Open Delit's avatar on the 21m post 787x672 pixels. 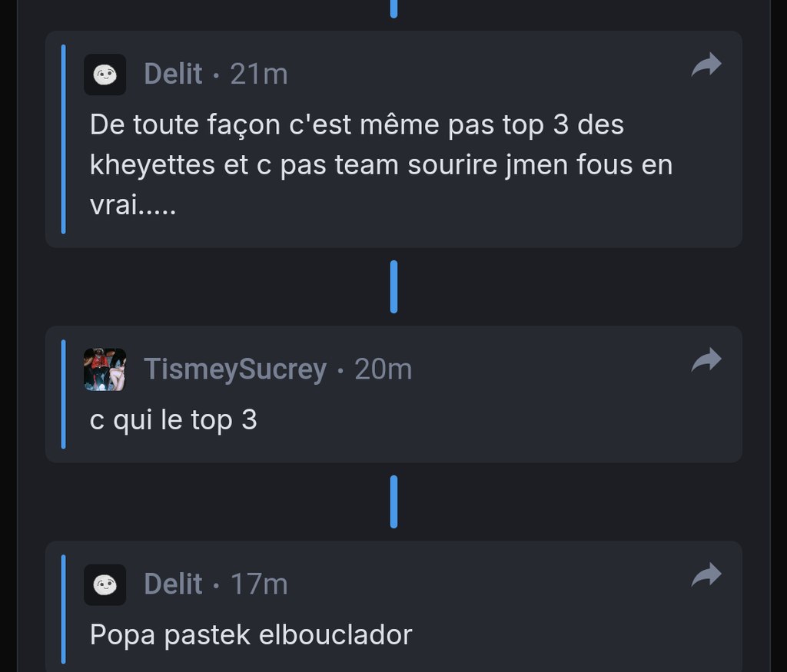point(105,74)
